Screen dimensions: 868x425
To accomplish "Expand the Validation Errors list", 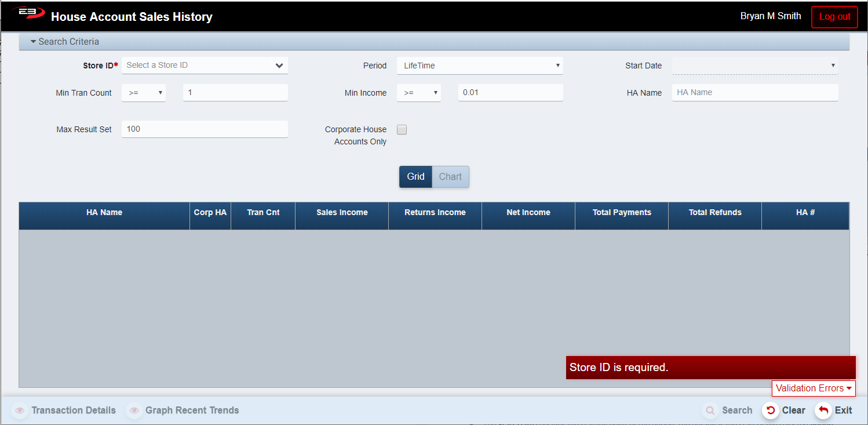I will 813,388.
